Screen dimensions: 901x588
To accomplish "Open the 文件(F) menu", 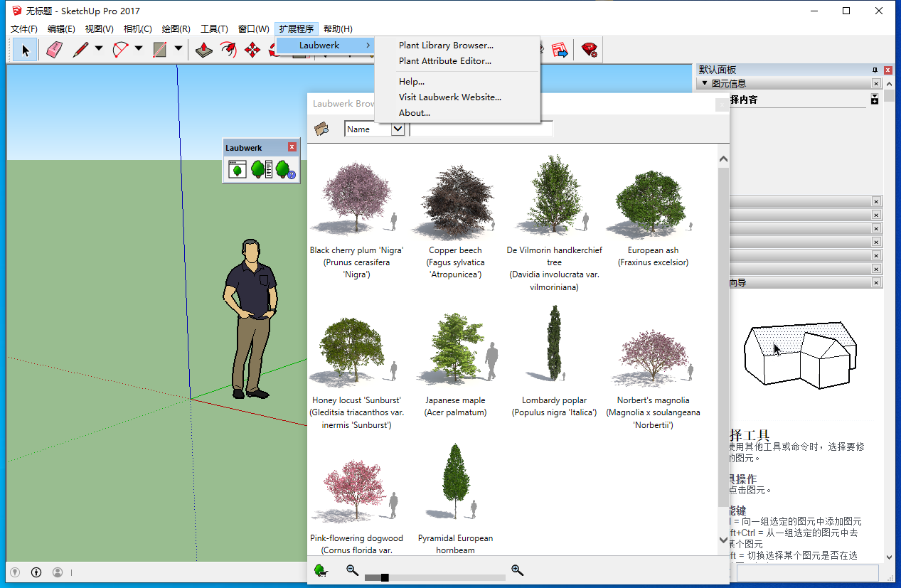I will tap(24, 29).
